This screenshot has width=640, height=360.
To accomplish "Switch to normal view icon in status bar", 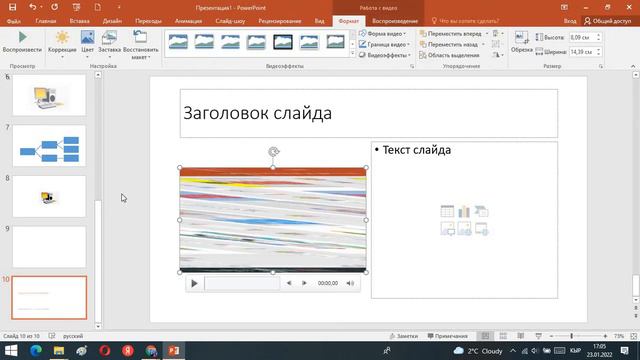I will click(485, 336).
